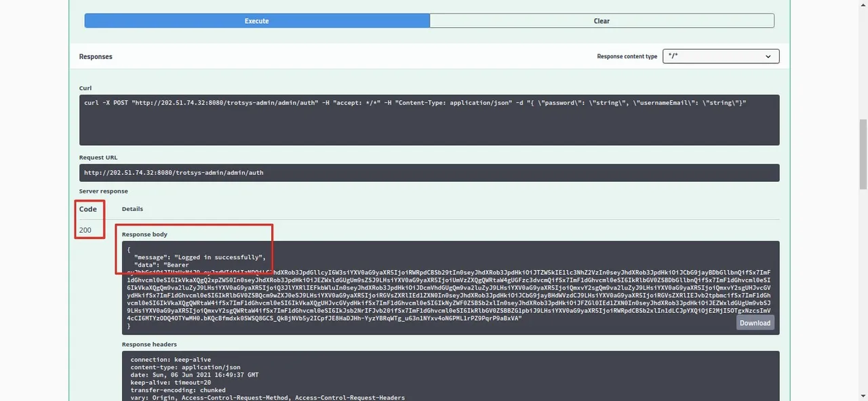This screenshot has width=868, height=401.
Task: Click the transfer-encoding: chunked line
Action: tap(178, 390)
